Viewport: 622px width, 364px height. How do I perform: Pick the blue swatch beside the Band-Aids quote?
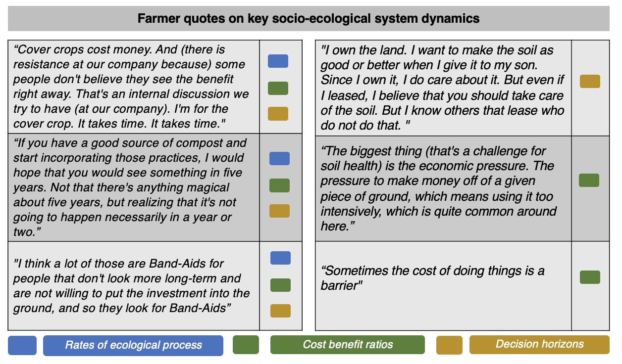click(x=280, y=258)
